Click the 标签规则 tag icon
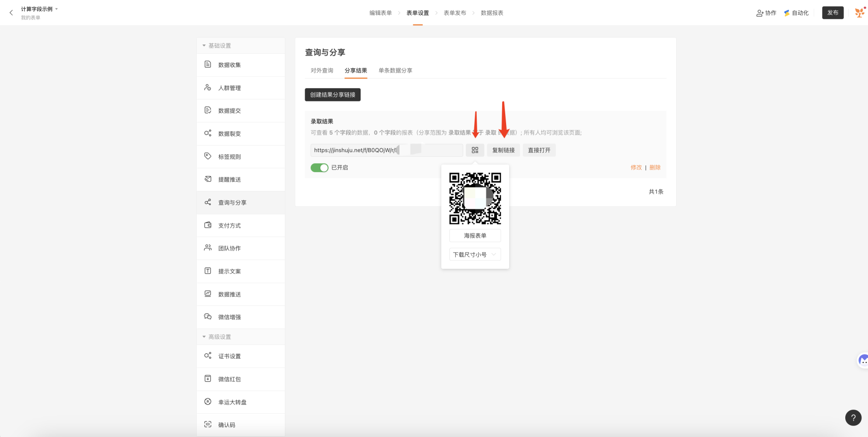This screenshot has width=868, height=437. (208, 156)
